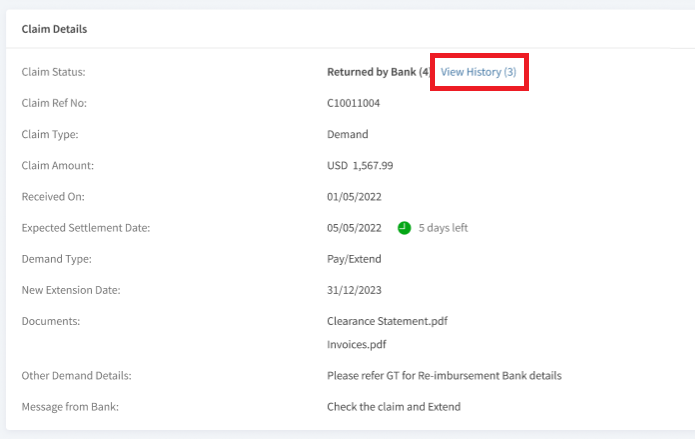Click the green clock icon beside 5 days left
Screen dimensions: 695x439
pyautogui.click(x=404, y=228)
